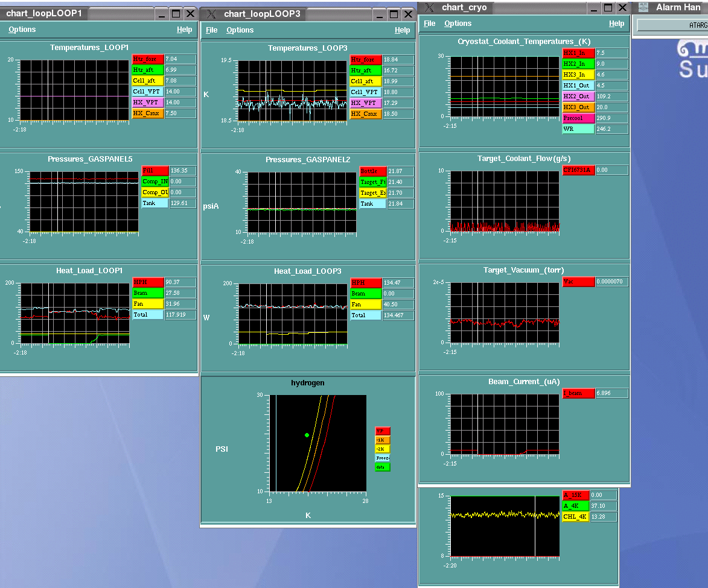
Task: Click the Beam_Current plot area
Action: click(505, 424)
